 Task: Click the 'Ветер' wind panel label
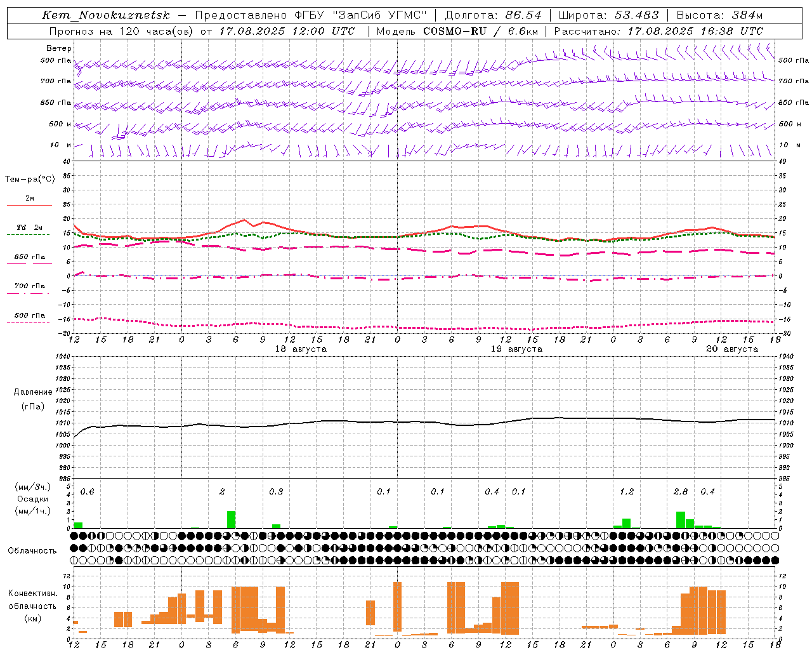click(59, 48)
